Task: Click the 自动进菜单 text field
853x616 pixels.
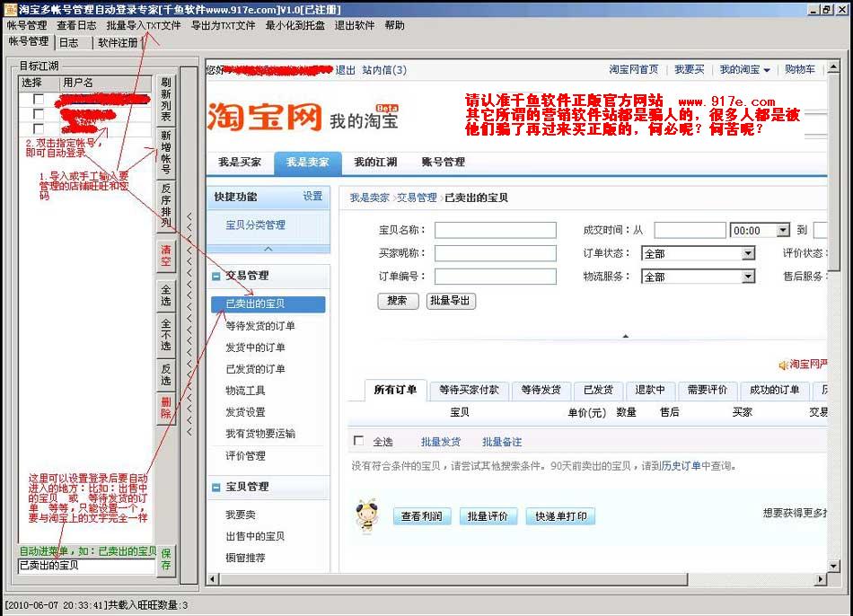Action: 86,566
